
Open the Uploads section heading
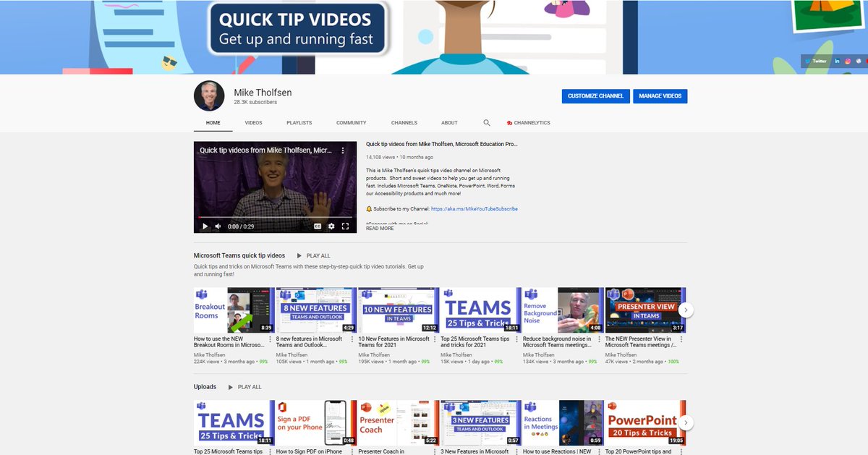tap(205, 387)
